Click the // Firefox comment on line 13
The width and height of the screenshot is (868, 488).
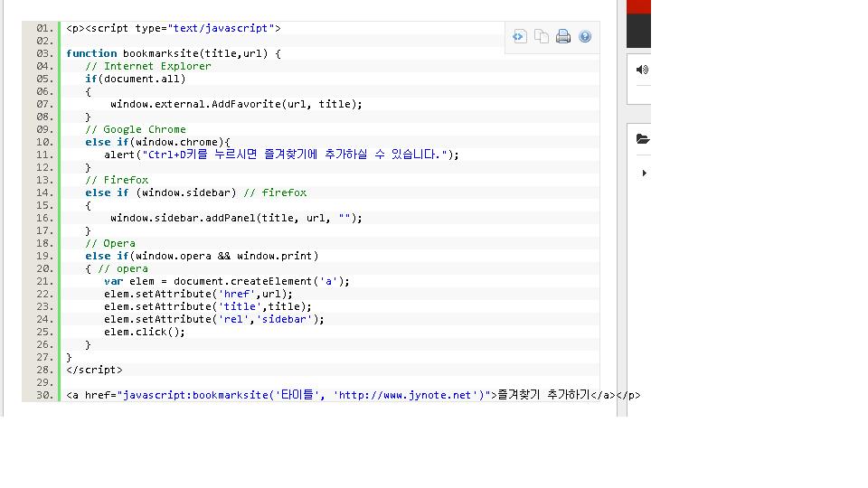coord(117,180)
